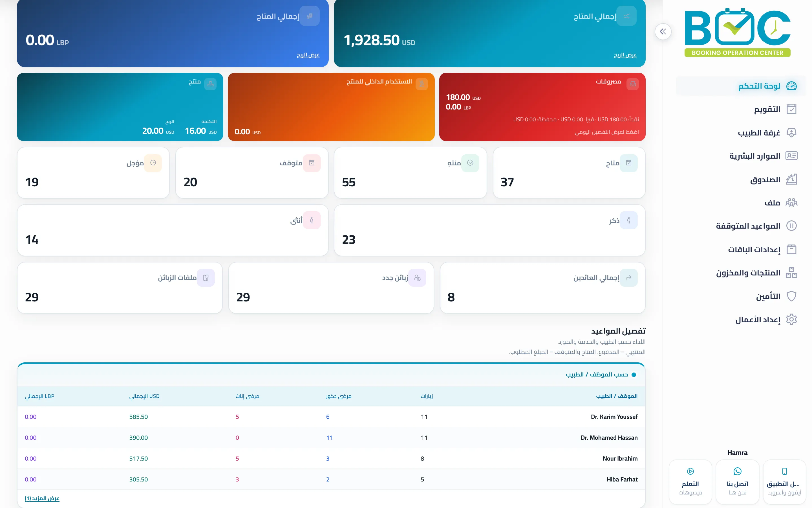Viewport: 812px width, 508px height.
Task: Click the Nour Ibrahim row name
Action: (x=620, y=459)
